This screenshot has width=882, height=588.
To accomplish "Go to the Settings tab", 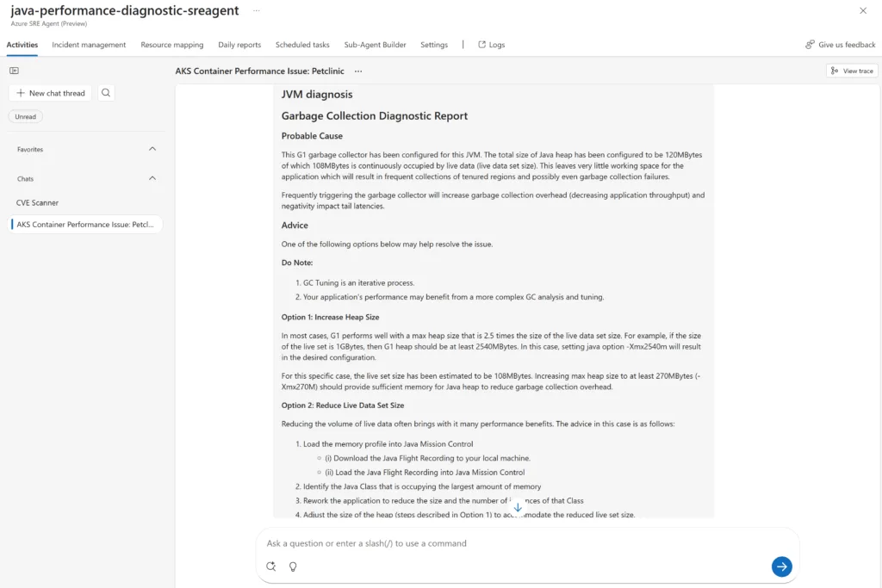I will click(433, 44).
